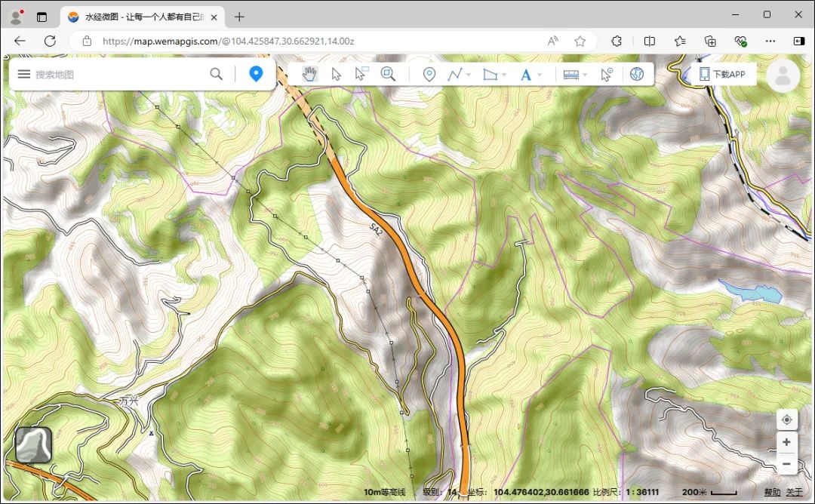
Task: Select the draw polyline tool
Action: point(455,74)
